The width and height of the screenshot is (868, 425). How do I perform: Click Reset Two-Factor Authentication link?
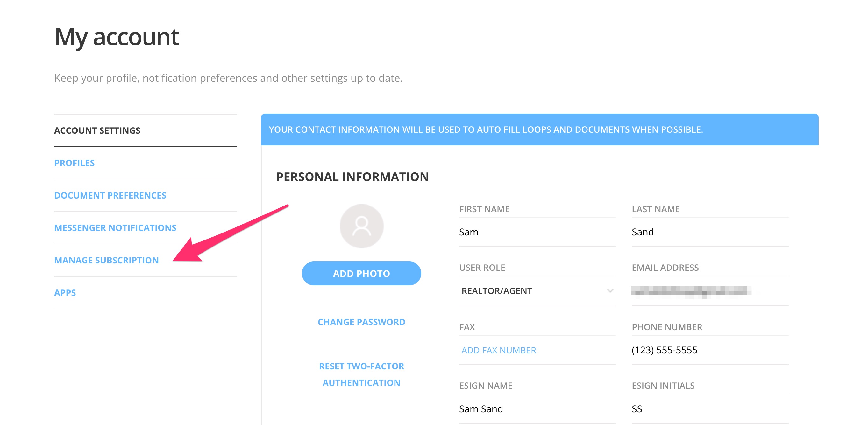click(361, 374)
